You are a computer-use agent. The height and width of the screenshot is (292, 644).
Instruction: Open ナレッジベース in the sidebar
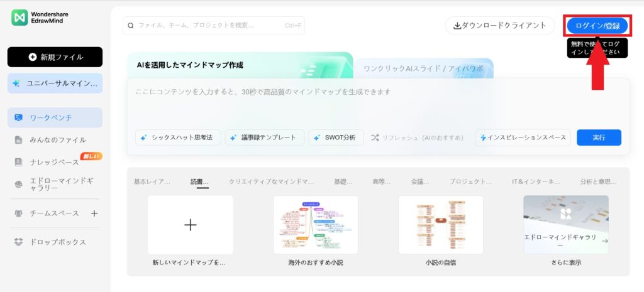point(55,162)
